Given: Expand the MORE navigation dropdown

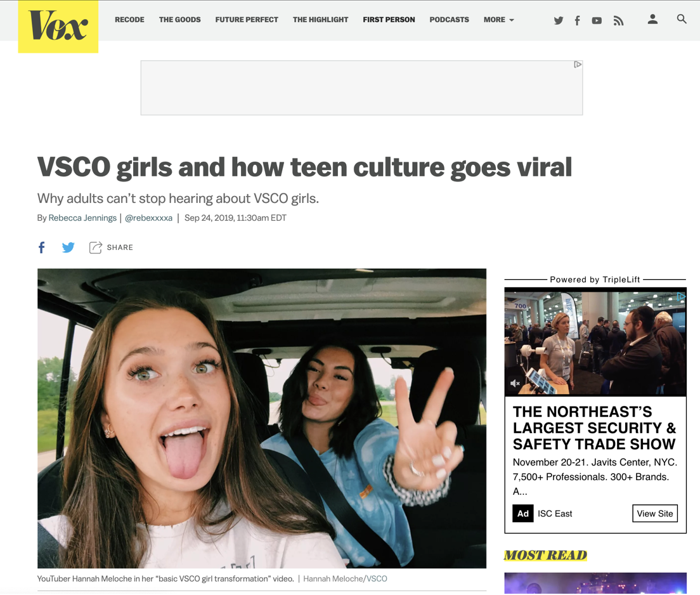Looking at the screenshot, I should click(x=498, y=20).
